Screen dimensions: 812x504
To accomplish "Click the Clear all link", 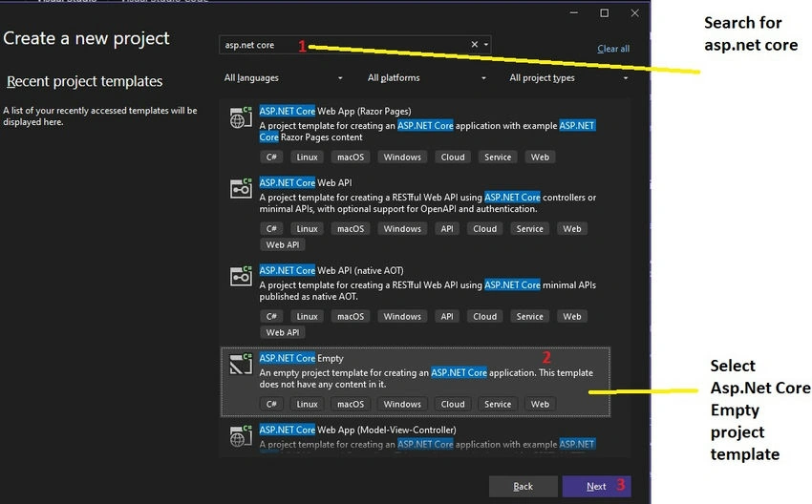I will point(613,49).
